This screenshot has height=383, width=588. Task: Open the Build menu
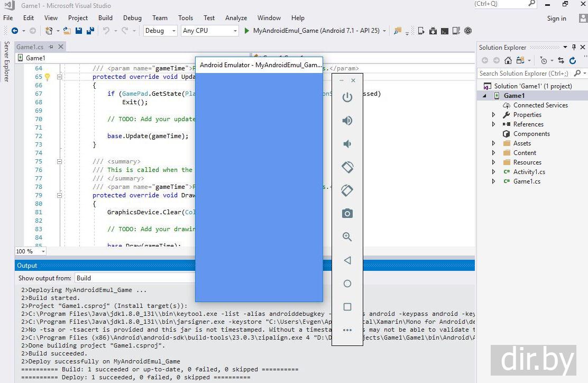tap(105, 17)
